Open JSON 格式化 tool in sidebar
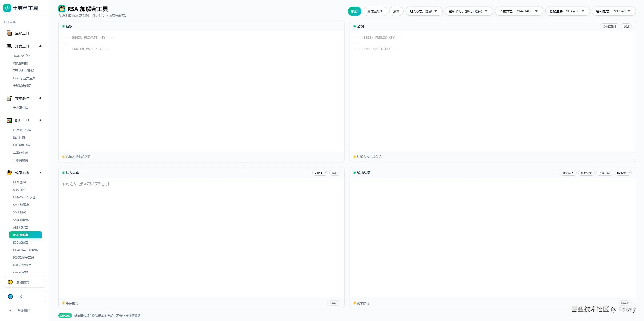Screen dimensions: 644x321 click(x=22, y=56)
